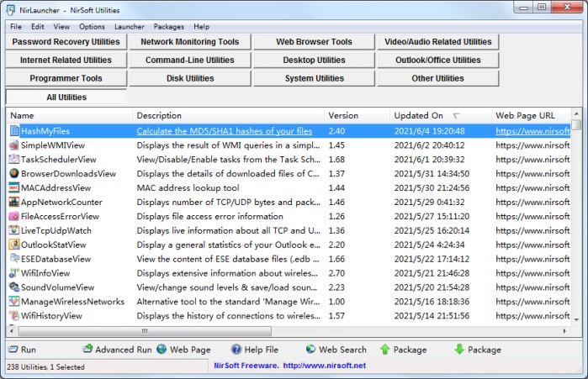The height and width of the screenshot is (379, 588).
Task: Select Password Recovery Utilities category
Action: tap(66, 41)
